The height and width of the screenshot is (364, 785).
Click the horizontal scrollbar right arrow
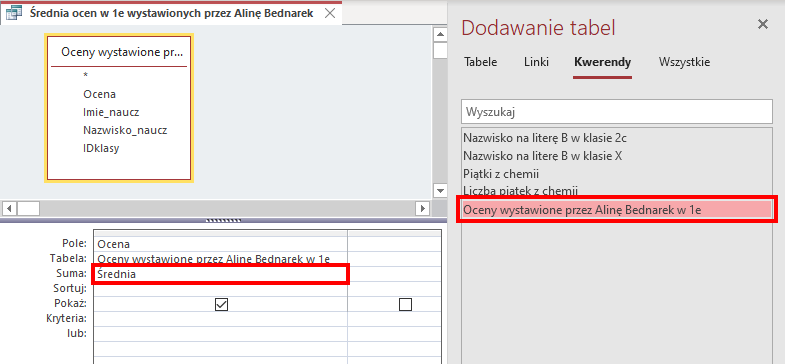[423, 208]
